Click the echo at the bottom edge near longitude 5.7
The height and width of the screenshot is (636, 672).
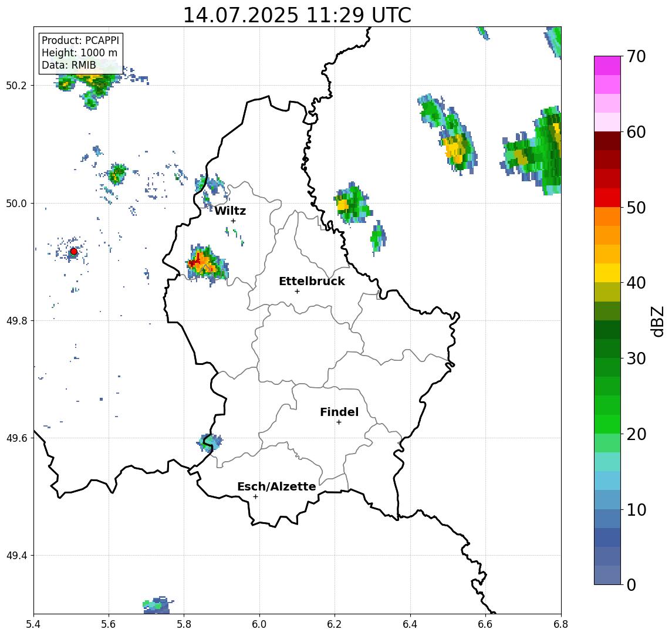point(158,605)
